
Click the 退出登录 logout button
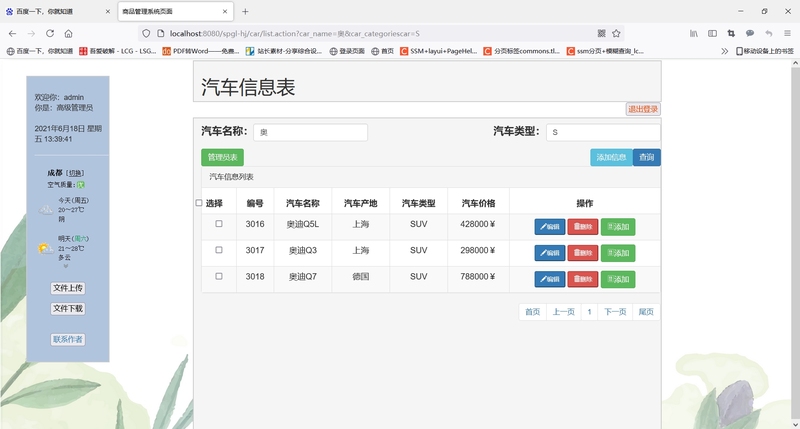coord(642,109)
